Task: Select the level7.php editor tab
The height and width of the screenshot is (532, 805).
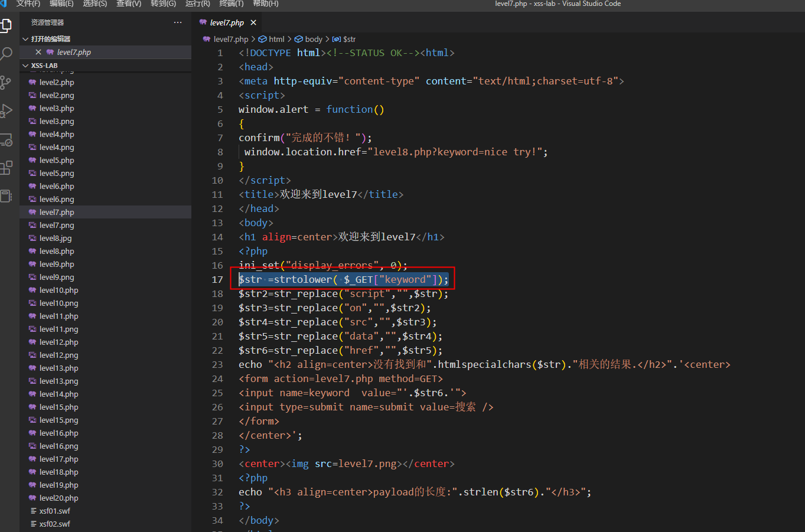Action: (228, 22)
